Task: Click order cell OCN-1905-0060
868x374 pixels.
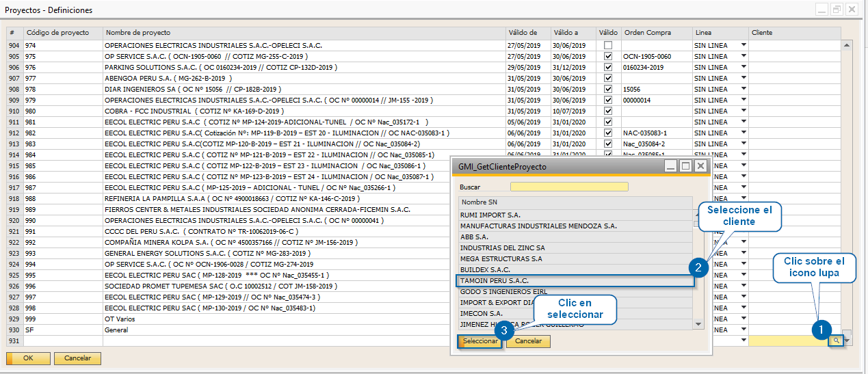Action: click(657, 56)
